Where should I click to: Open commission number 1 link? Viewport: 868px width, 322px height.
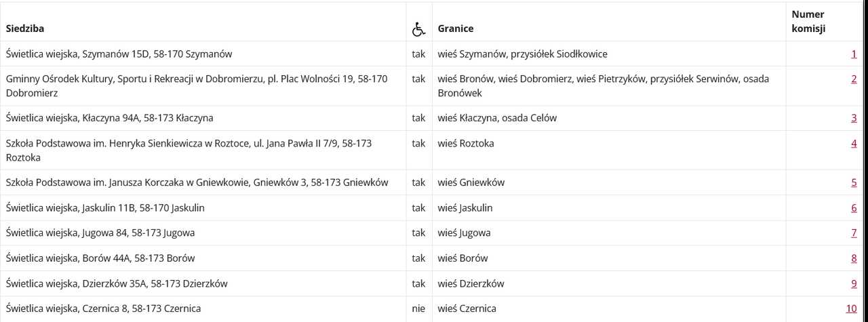(x=854, y=54)
